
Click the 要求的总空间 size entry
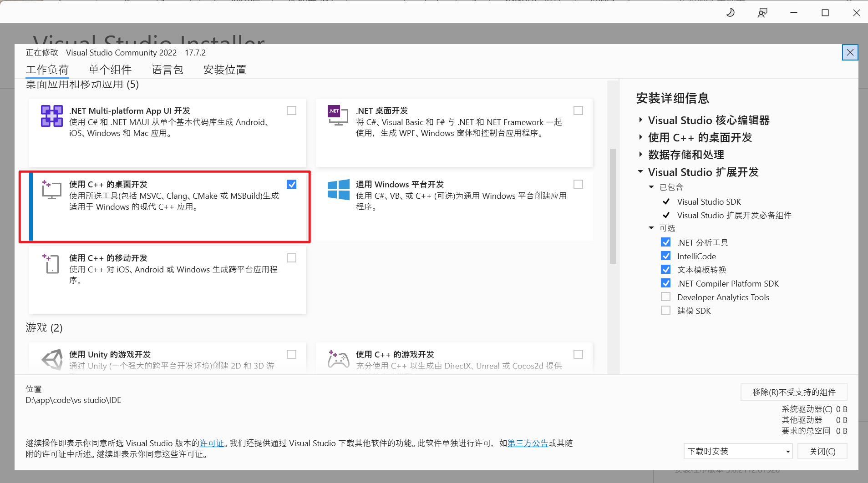point(814,431)
